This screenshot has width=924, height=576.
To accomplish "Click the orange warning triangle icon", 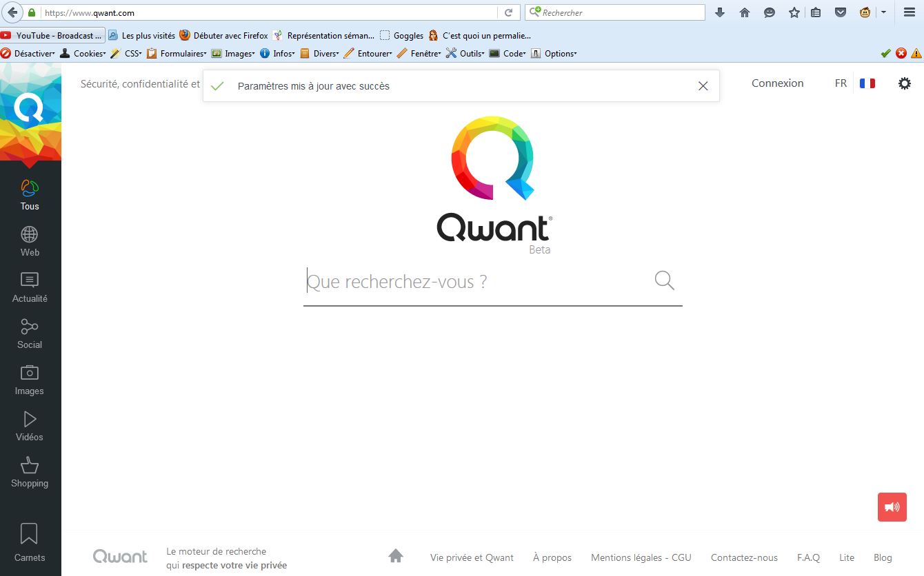I will point(916,53).
